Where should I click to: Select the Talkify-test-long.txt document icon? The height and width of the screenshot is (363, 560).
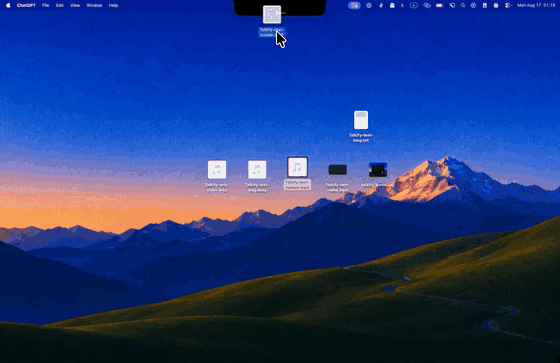tap(361, 120)
